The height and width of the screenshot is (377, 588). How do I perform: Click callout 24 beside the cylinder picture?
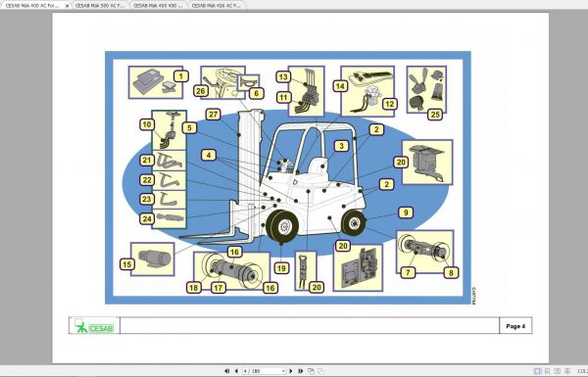tap(147, 218)
